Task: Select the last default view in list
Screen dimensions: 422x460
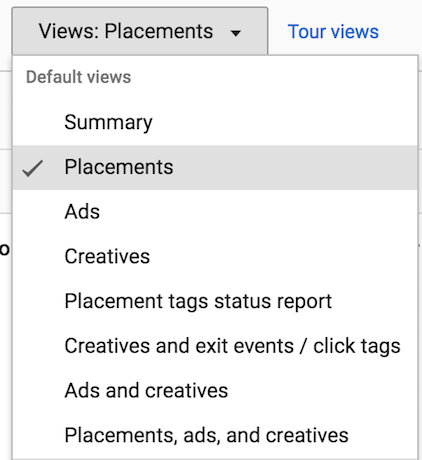Action: pyautogui.click(x=215, y=435)
